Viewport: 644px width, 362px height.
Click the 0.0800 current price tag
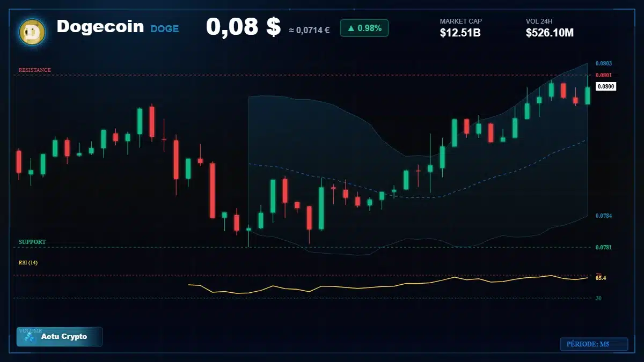pos(606,86)
